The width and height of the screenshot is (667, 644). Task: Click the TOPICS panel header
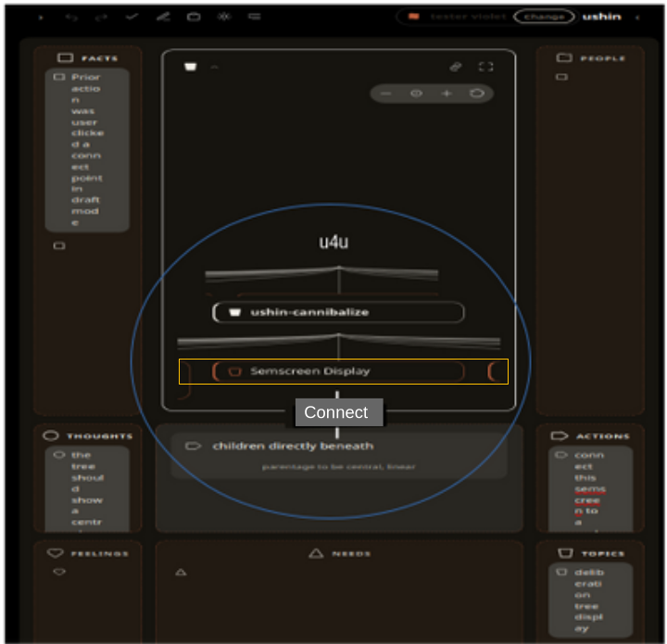coord(590,553)
